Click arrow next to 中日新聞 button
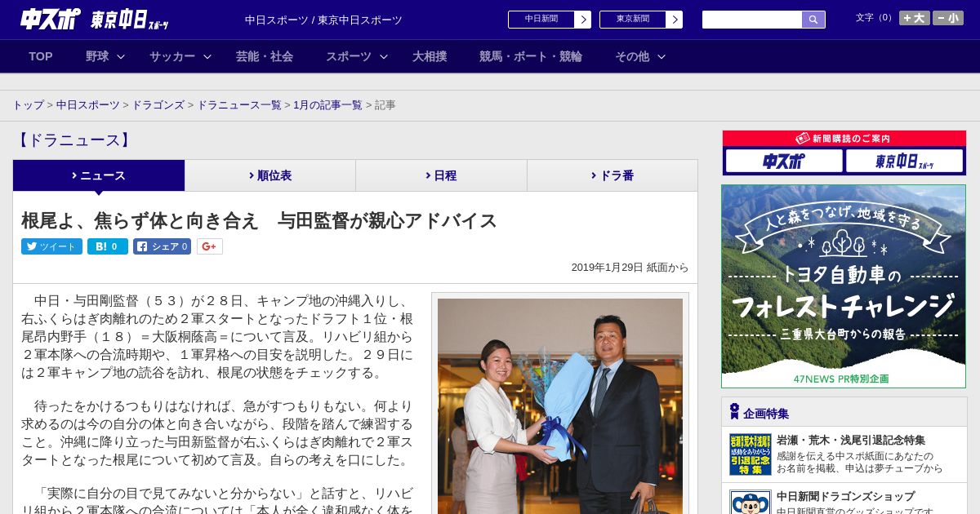This screenshot has width=980, height=514. tap(582, 20)
